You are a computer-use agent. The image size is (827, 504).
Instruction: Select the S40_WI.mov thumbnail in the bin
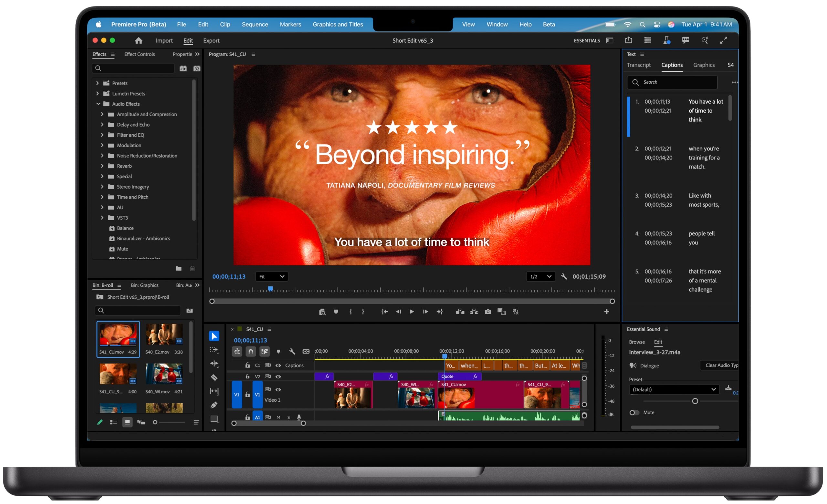[x=164, y=374]
